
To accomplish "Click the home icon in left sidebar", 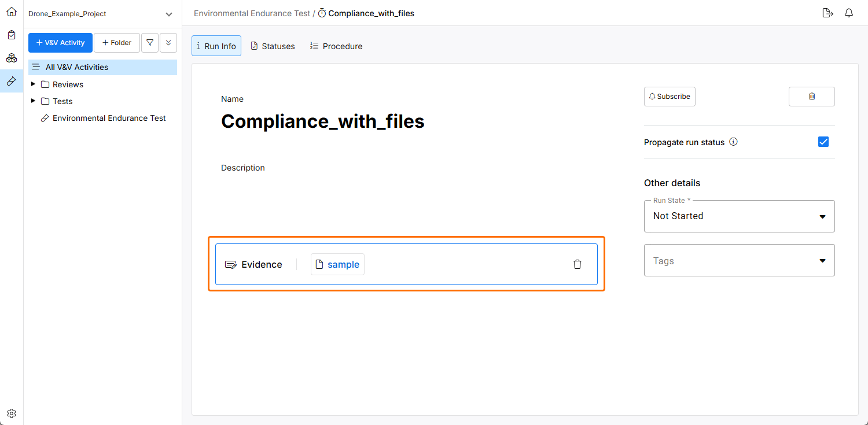I will [x=12, y=12].
